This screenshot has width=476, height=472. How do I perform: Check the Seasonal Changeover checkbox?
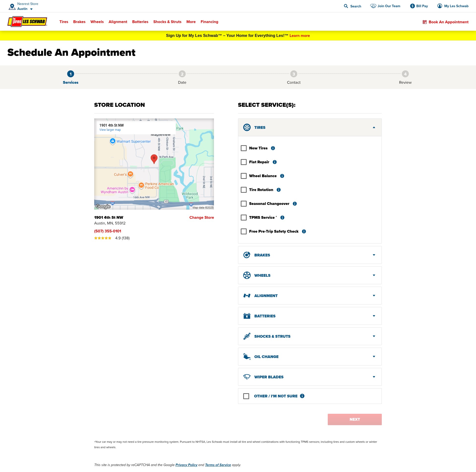pyautogui.click(x=244, y=204)
